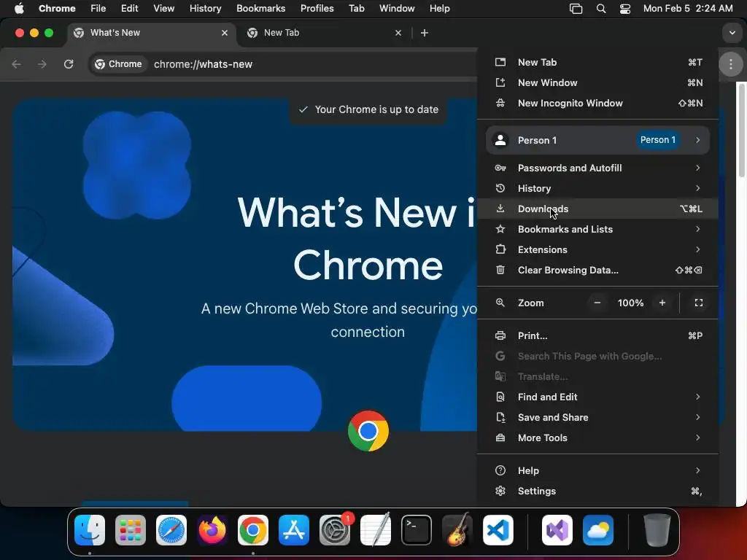Open the Trash in the Dock
The image size is (747, 560).
pos(657,530)
